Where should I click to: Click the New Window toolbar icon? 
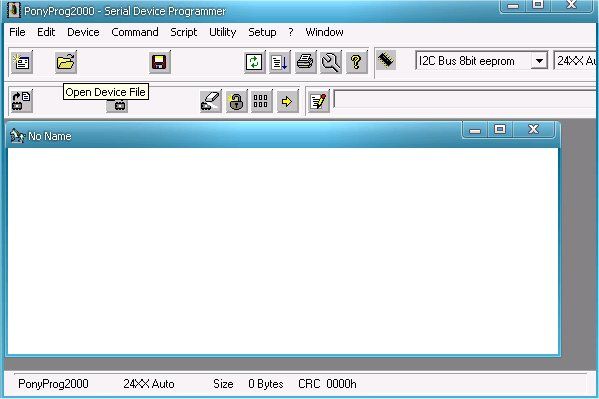pyautogui.click(x=22, y=62)
